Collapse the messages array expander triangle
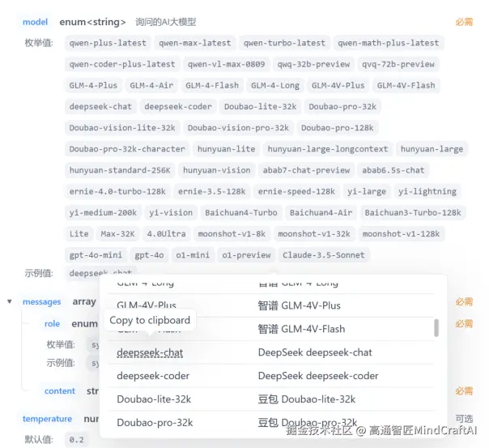This screenshot has height=448, width=489. 10,301
